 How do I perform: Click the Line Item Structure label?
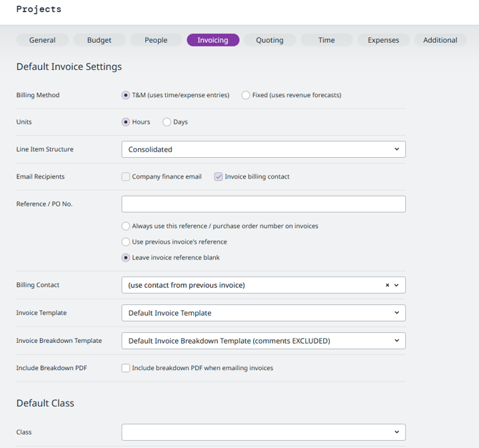pyautogui.click(x=45, y=149)
